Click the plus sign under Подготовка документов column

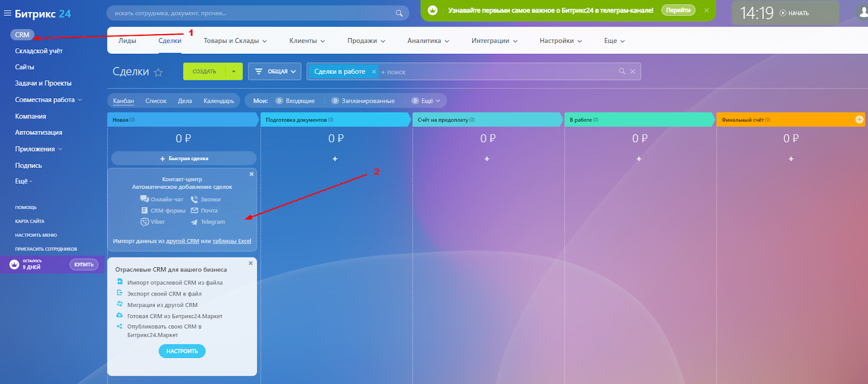tap(335, 159)
